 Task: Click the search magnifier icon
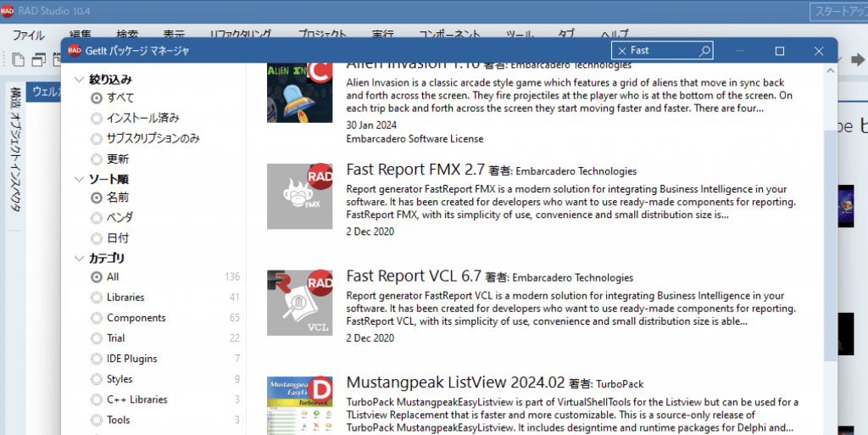(x=704, y=51)
